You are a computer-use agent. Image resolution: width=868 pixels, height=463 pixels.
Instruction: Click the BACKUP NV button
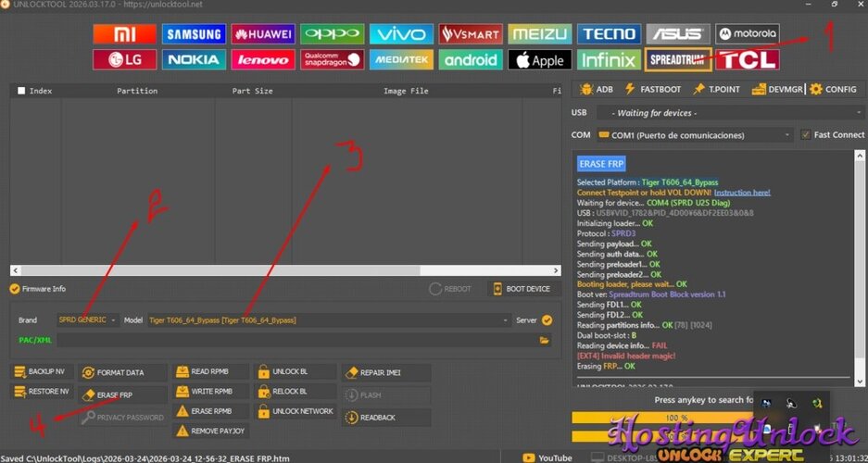pos(43,371)
